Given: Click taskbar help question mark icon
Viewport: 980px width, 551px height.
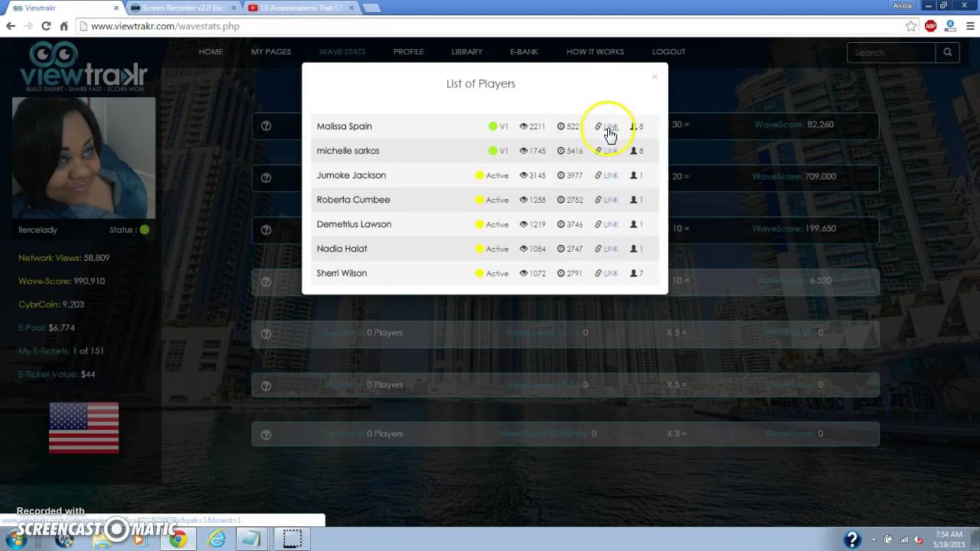Looking at the screenshot, I should (x=852, y=540).
